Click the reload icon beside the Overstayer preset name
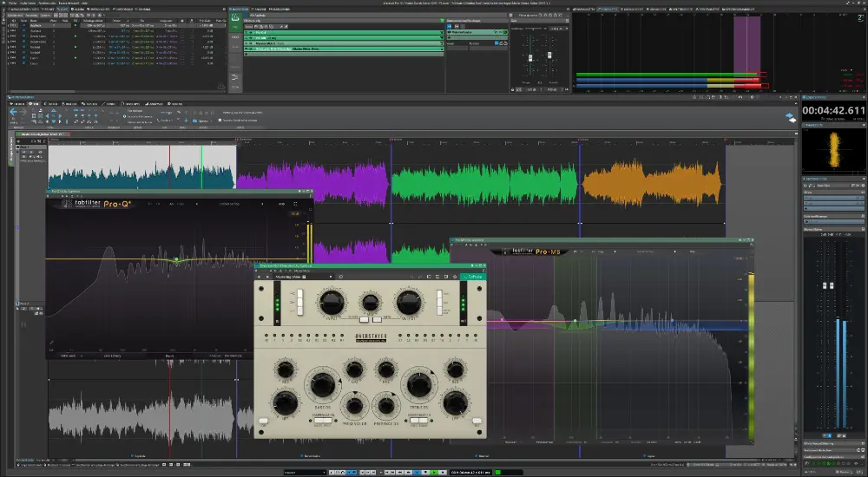 (341, 277)
